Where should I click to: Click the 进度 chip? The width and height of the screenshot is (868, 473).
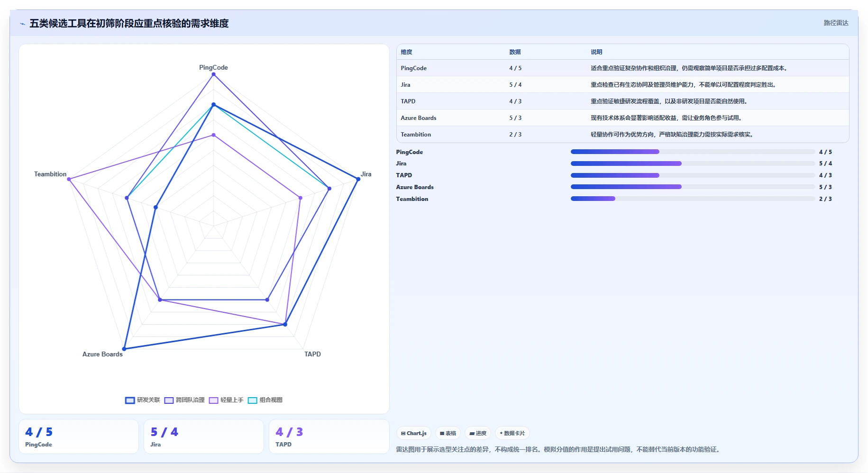pyautogui.click(x=478, y=433)
